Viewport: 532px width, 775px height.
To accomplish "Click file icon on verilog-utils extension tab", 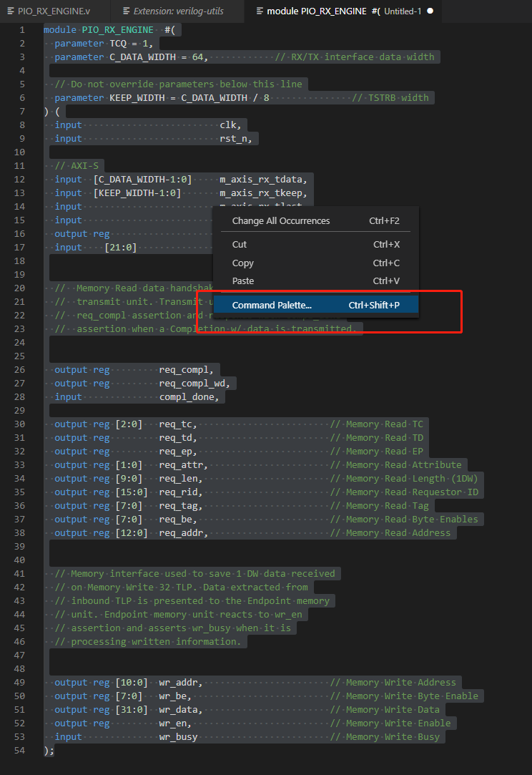I will [x=127, y=11].
